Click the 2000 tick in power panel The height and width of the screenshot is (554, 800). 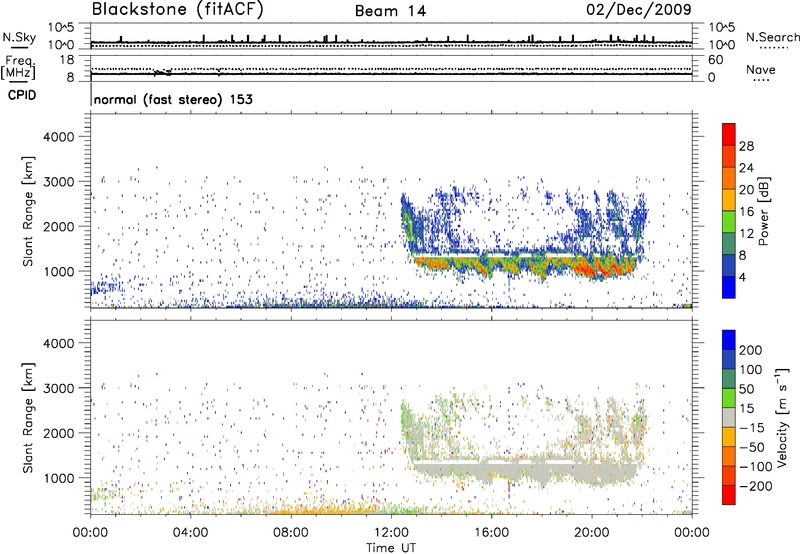[x=59, y=226]
